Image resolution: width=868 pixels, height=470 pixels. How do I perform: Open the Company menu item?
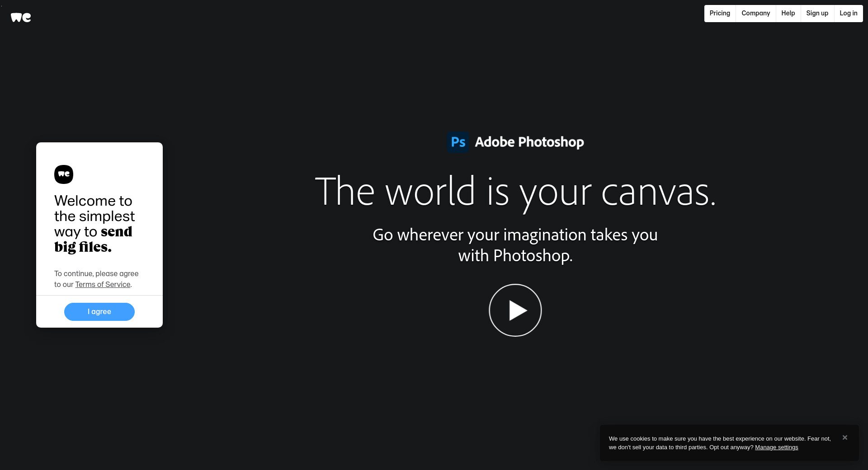(755, 14)
